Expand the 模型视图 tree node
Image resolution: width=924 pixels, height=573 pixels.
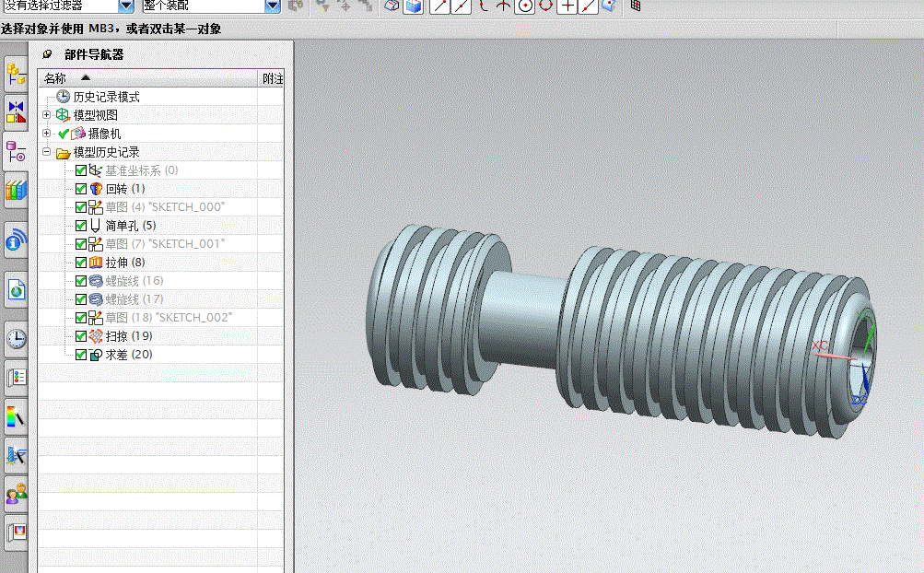point(47,115)
